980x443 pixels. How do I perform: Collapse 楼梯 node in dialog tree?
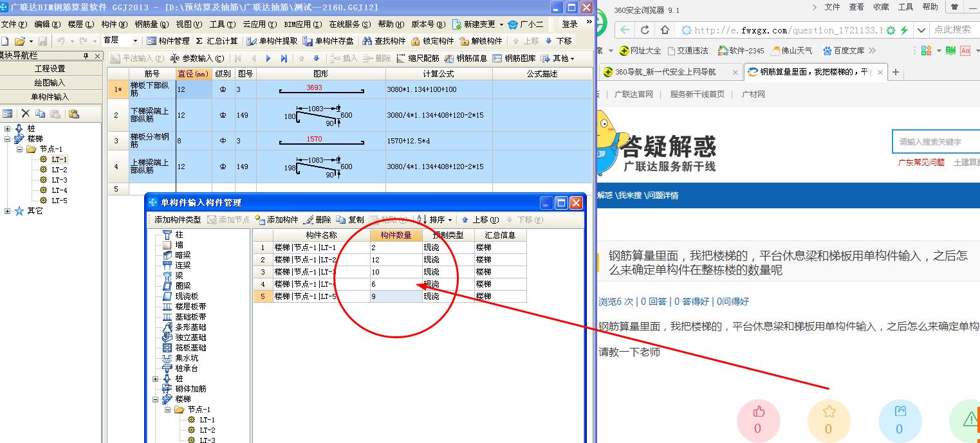tap(155, 399)
